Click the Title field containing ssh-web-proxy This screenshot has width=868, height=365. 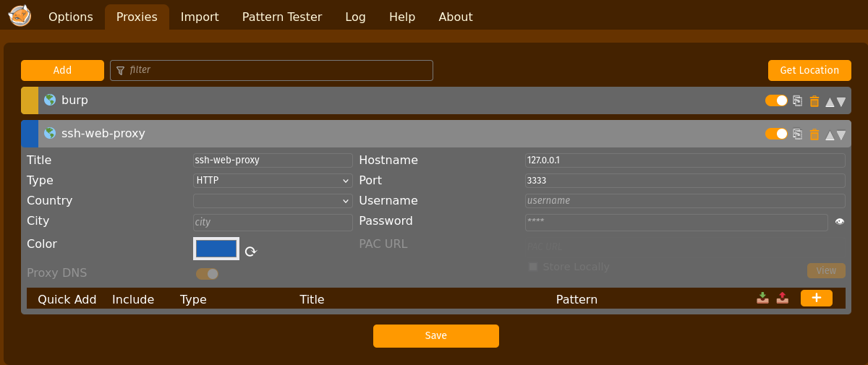click(x=273, y=160)
